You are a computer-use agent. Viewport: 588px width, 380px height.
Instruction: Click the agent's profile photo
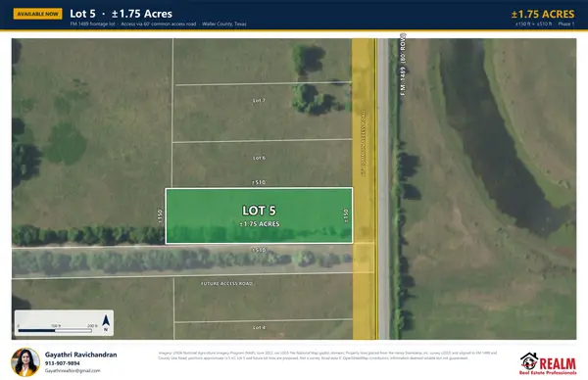[25, 362]
